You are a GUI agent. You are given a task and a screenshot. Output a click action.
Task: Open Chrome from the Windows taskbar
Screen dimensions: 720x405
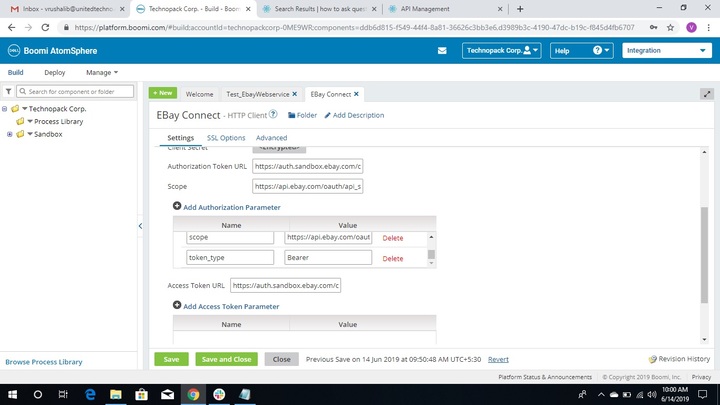(x=192, y=394)
